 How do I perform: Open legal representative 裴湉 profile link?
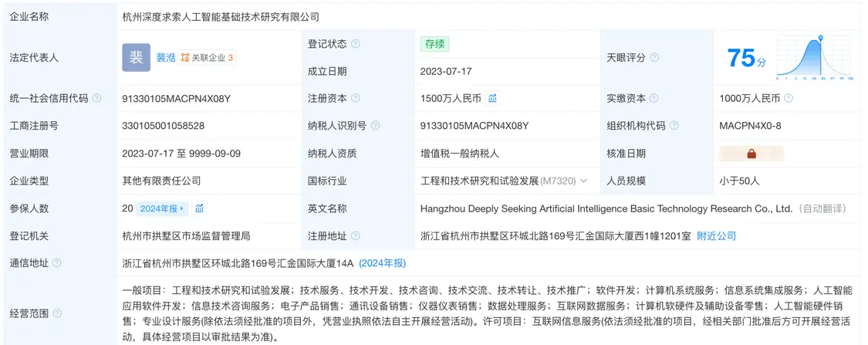pyautogui.click(x=166, y=58)
